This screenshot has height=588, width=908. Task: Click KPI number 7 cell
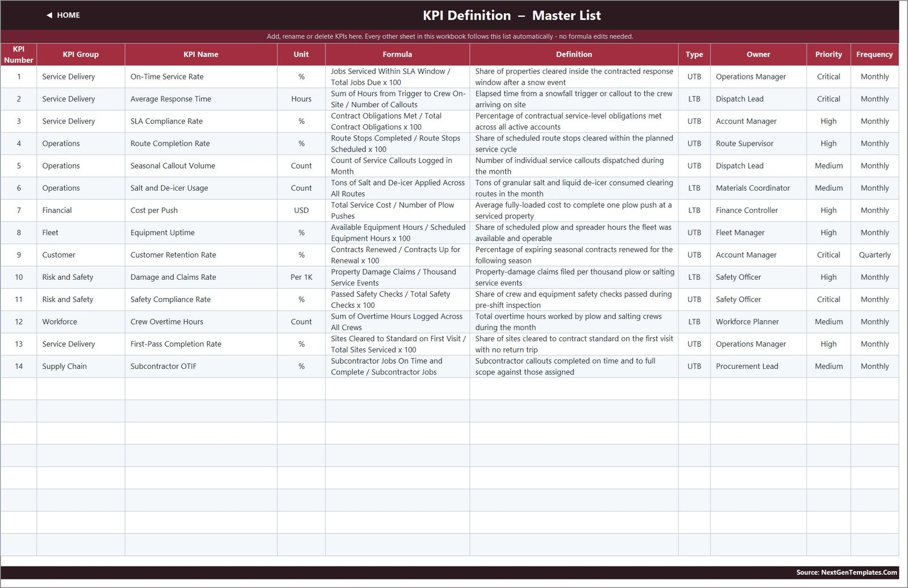tap(19, 210)
